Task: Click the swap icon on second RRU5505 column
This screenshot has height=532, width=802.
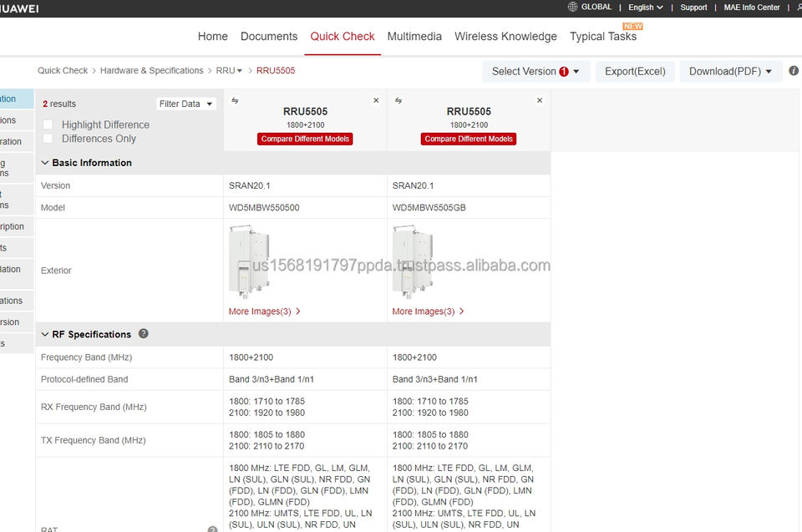Action: pos(398,101)
